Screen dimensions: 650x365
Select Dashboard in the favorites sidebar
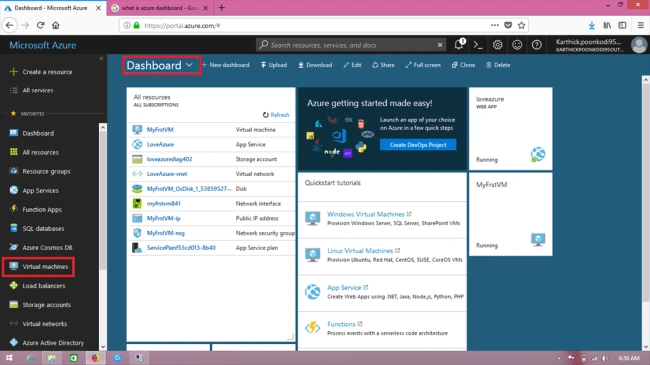pos(38,133)
